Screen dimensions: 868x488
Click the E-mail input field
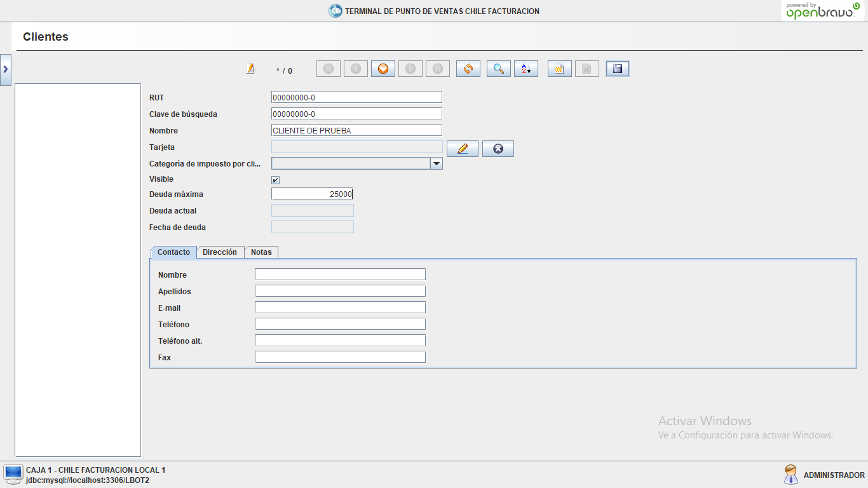340,308
